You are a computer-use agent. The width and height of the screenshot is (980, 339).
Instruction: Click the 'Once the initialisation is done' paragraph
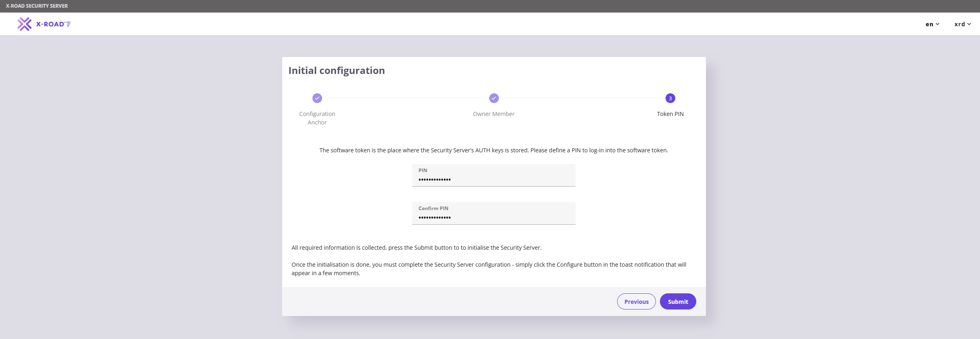489,269
